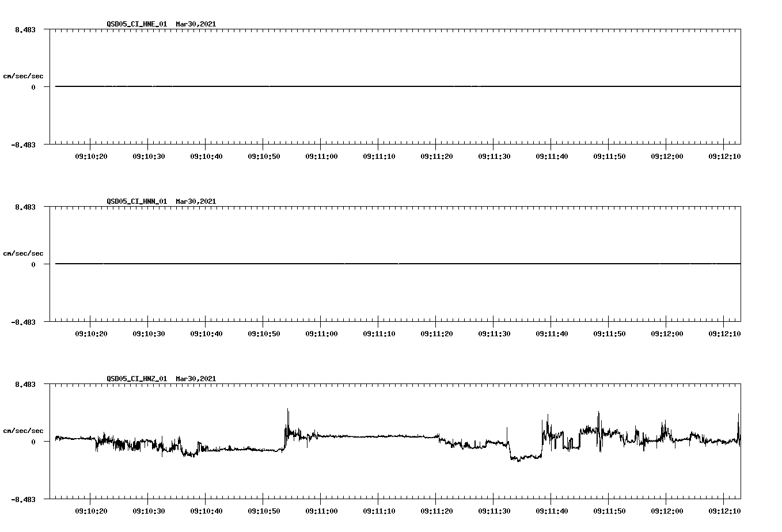782x532 pixels.
Task: Click the zero baseline label of the HNN plot
Action: tap(34, 264)
